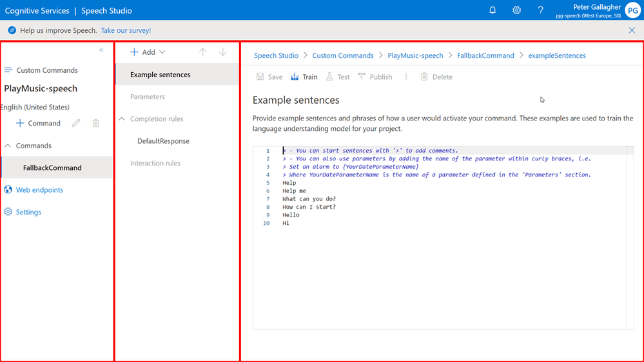
Task: Click the Custom Commands menu icon
Action: point(8,70)
